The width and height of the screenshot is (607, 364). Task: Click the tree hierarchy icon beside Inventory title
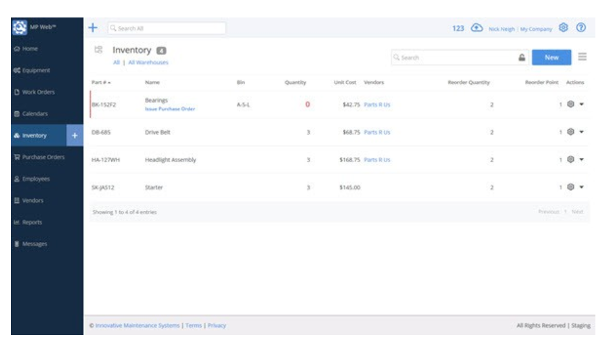pyautogui.click(x=98, y=50)
